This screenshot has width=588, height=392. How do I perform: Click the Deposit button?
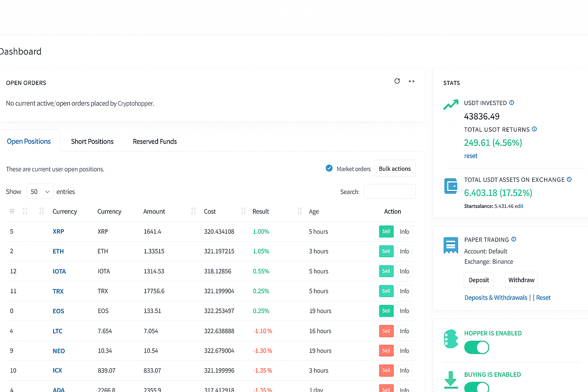479,280
